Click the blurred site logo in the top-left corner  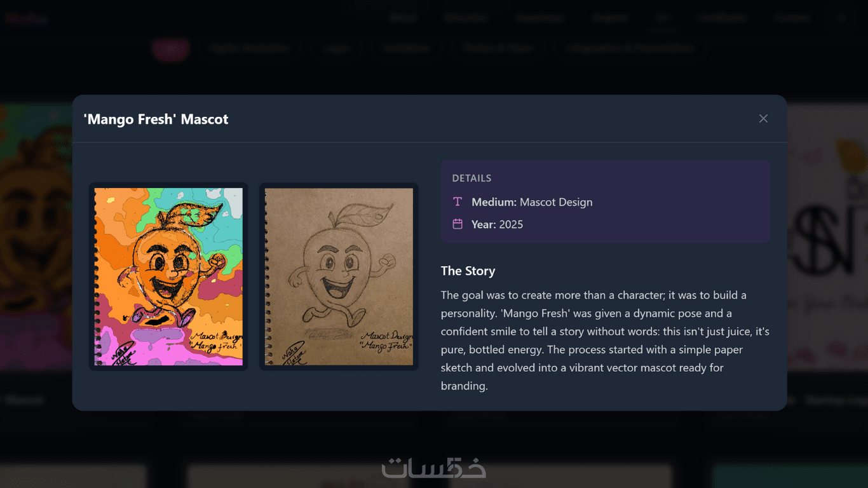[x=27, y=18]
